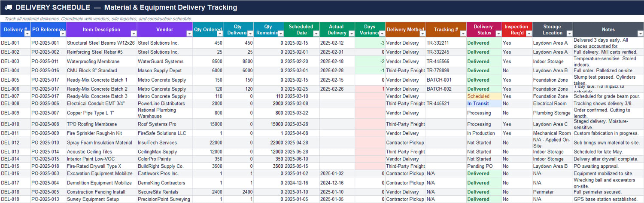Open the PO Reference filter dropdown
The image size is (644, 203).
63,33
